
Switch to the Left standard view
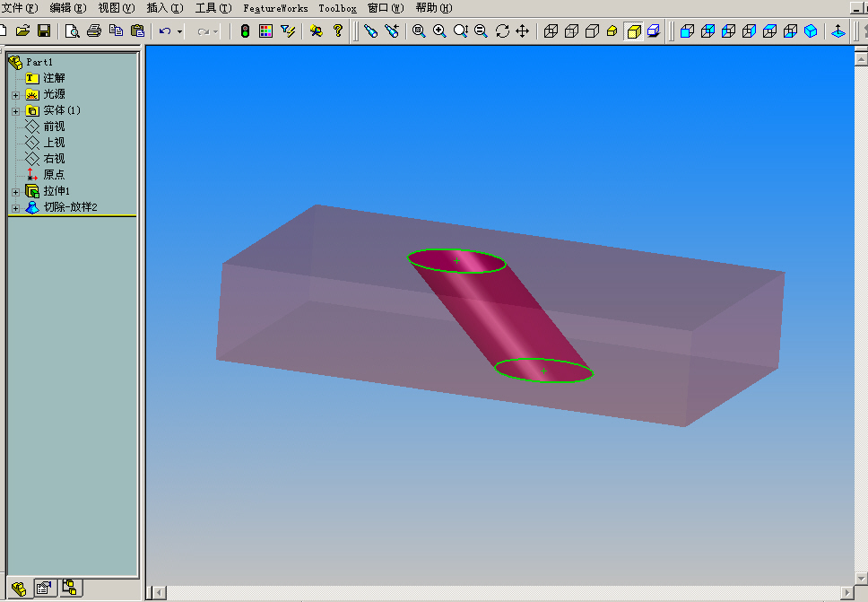pyautogui.click(x=728, y=31)
